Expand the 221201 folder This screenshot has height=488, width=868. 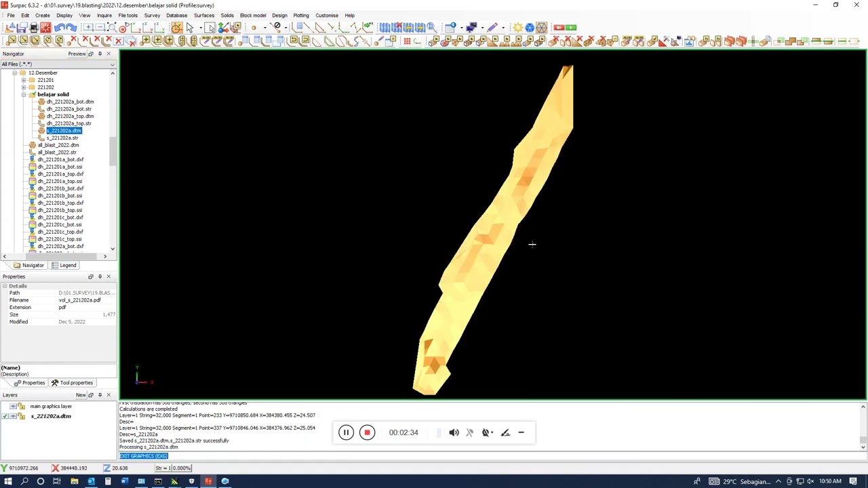tap(23, 80)
